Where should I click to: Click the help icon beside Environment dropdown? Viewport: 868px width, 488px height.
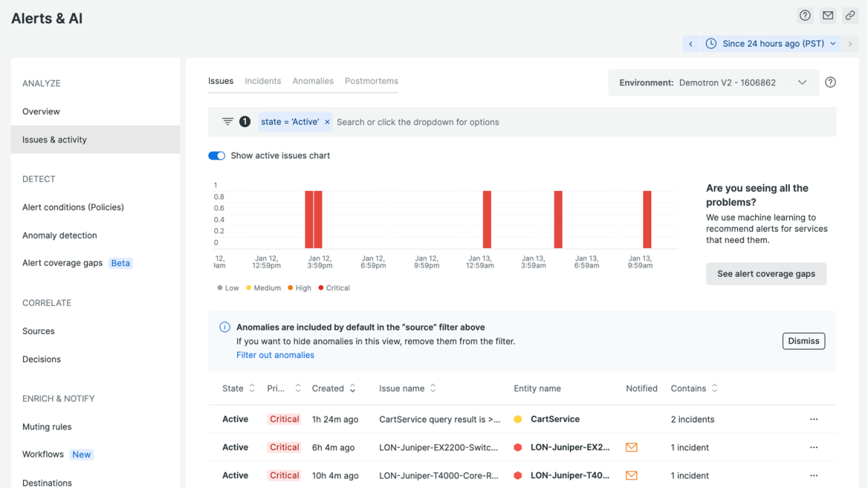coord(830,82)
